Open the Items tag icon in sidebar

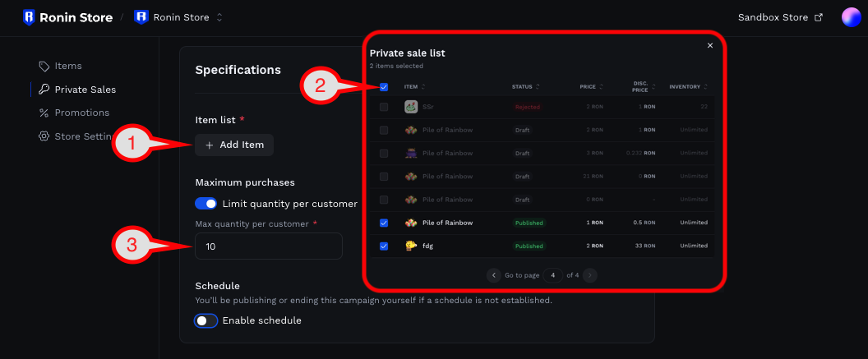pyautogui.click(x=44, y=66)
